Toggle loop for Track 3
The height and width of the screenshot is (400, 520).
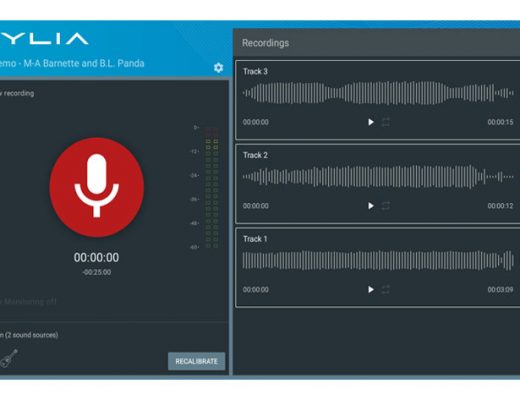coord(386,122)
